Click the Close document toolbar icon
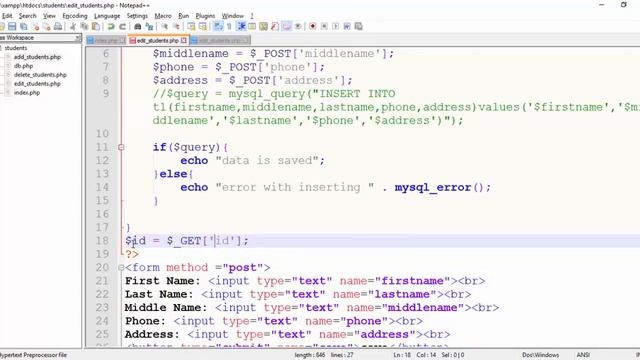Screen dimensions: 640x360 (36, 27)
